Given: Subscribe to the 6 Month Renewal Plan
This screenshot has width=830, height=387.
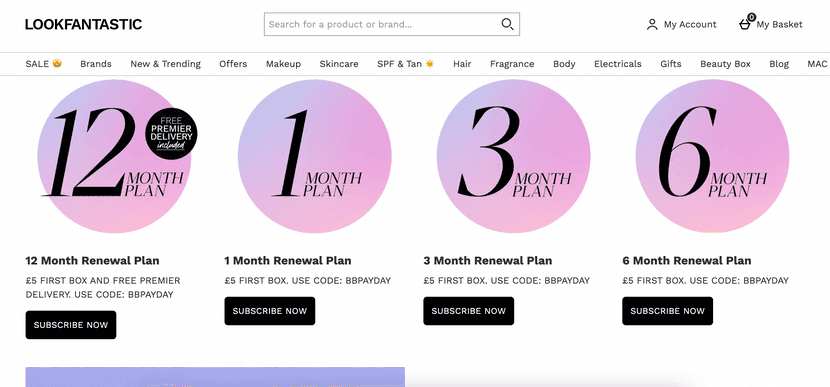Looking at the screenshot, I should click(667, 311).
